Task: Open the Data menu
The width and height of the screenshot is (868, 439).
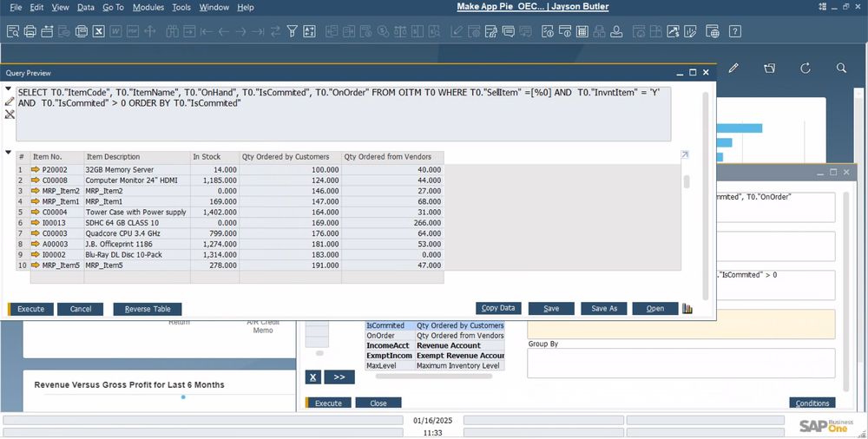Action: point(85,7)
